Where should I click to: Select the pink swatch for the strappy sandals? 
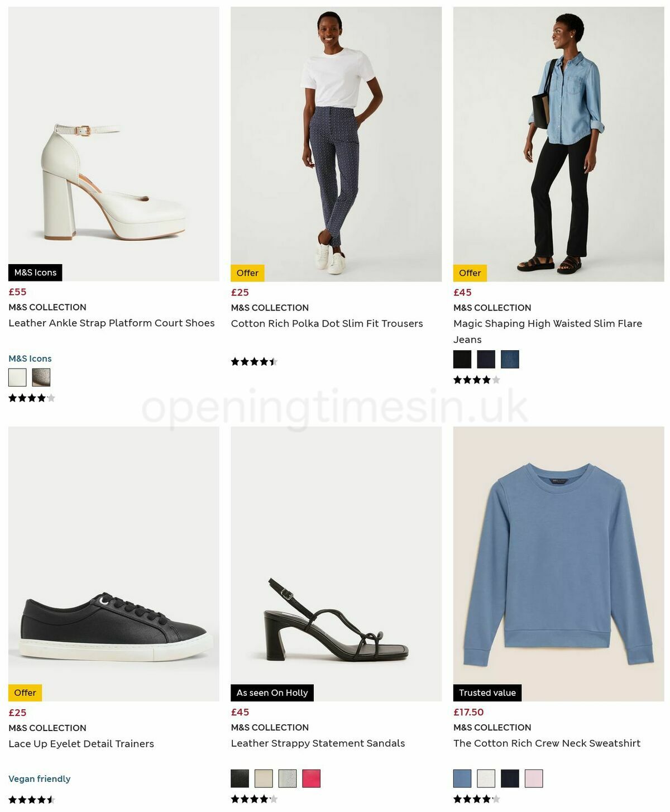coord(313,779)
